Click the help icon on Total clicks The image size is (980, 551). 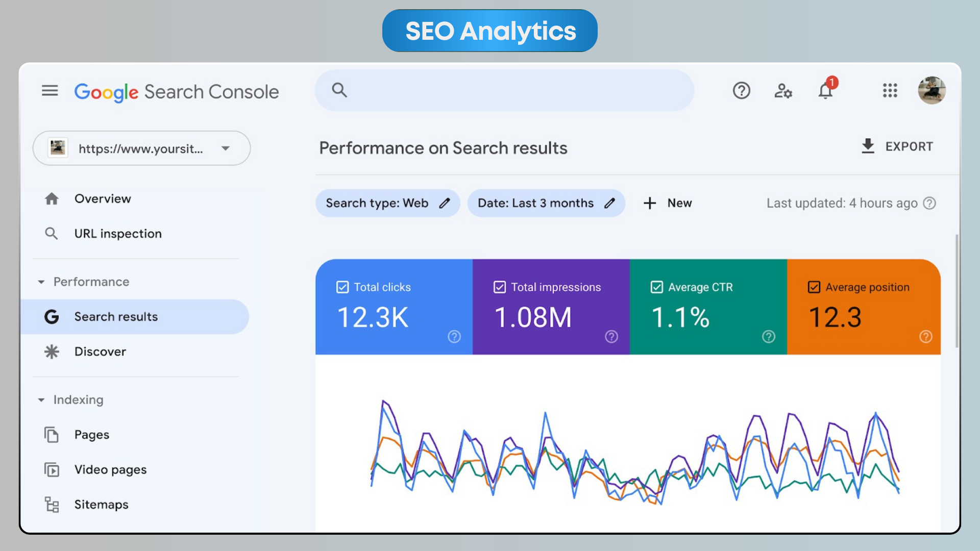[454, 337]
